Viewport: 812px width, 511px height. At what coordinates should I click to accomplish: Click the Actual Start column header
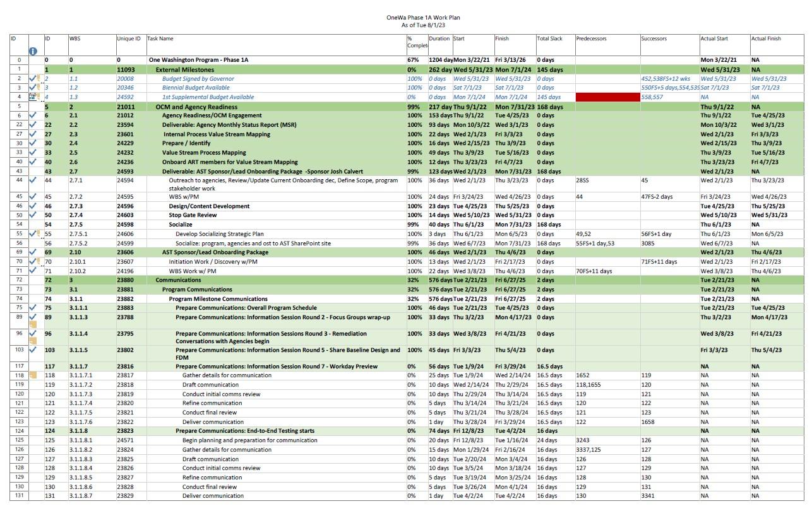(714, 38)
